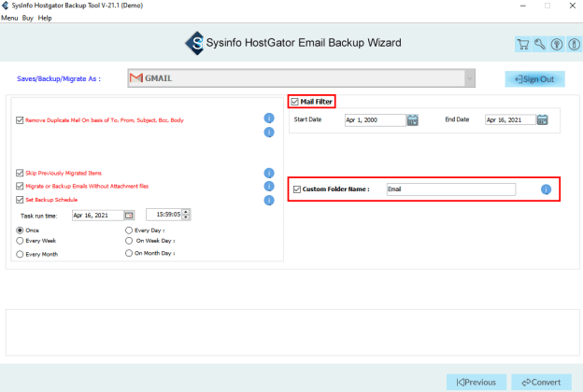The image size is (583, 392).
Task: Click the key activation icon
Action: click(539, 45)
